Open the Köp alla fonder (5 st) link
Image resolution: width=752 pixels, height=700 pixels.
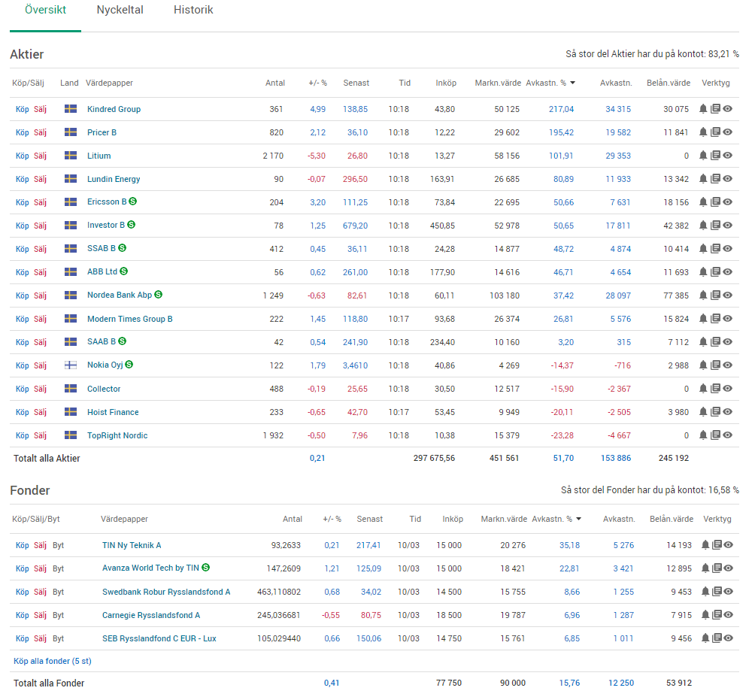(53, 661)
